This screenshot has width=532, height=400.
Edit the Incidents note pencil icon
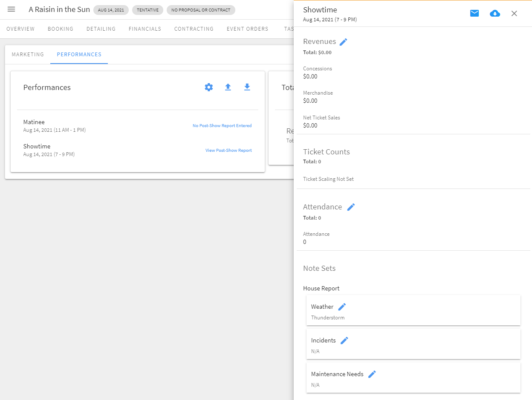[344, 340]
